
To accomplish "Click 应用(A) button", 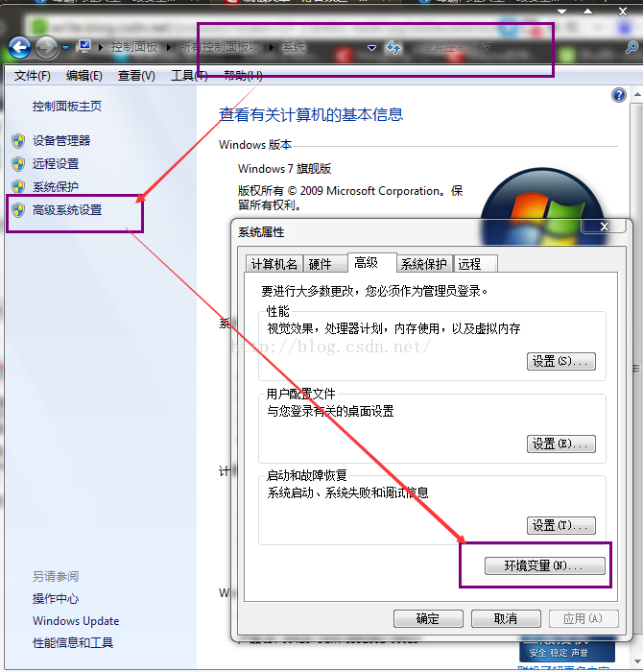I will 583,618.
